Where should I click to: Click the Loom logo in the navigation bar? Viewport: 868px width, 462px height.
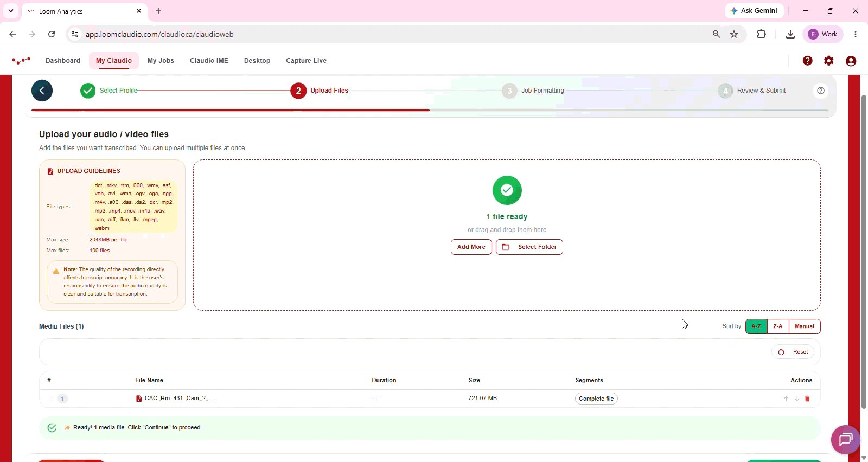point(21,61)
